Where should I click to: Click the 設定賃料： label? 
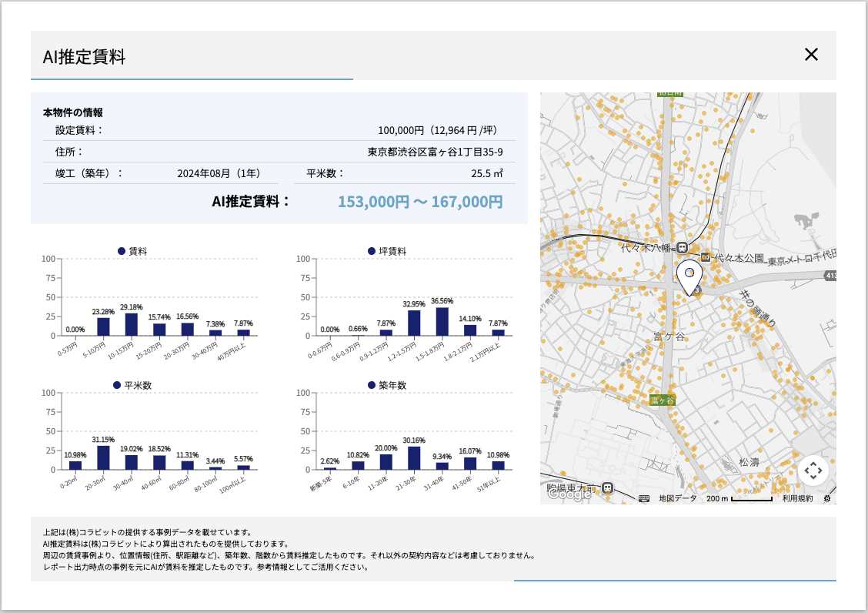[x=79, y=130]
